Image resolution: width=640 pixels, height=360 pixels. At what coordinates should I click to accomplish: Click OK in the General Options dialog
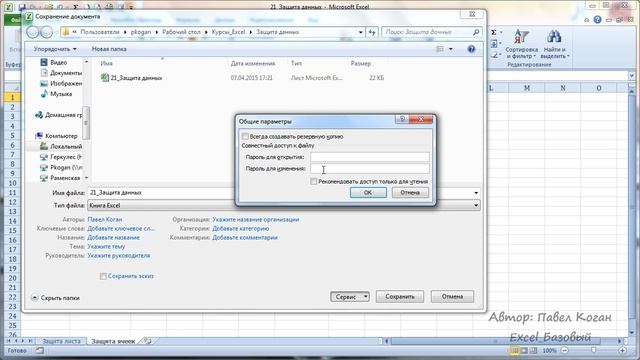coord(368,192)
